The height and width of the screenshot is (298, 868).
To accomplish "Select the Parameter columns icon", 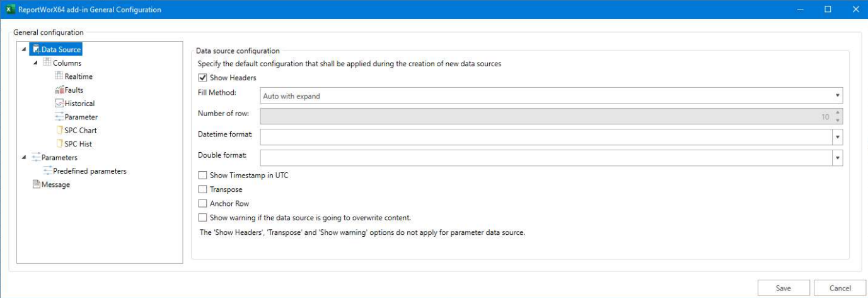I will click(x=59, y=117).
